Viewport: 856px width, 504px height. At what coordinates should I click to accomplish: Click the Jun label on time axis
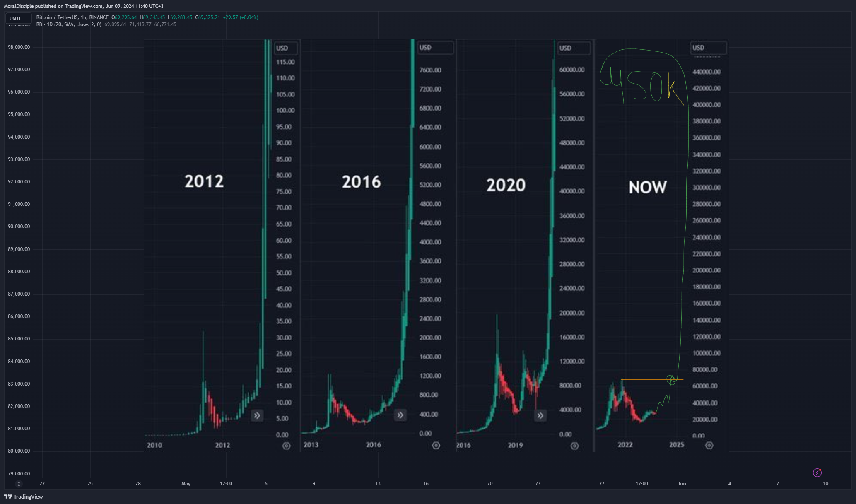682,484
